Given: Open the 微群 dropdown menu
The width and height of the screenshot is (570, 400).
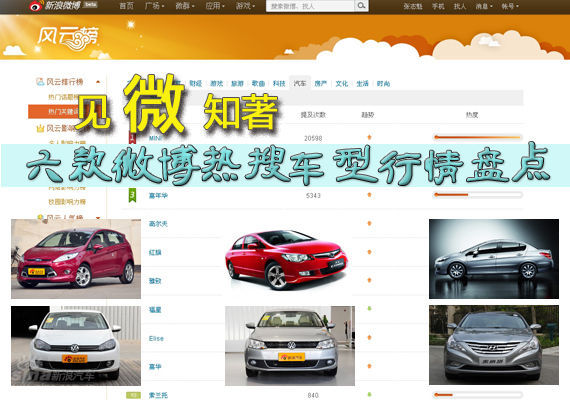Looking at the screenshot, I should [x=185, y=6].
